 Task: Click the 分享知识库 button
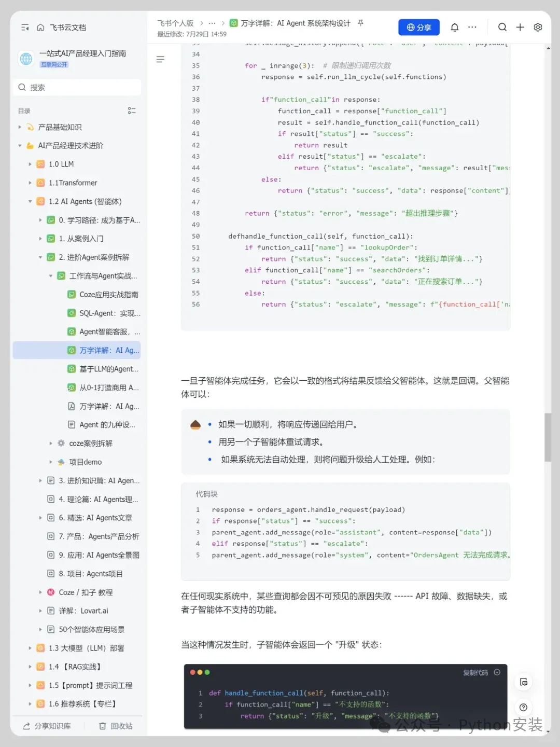click(47, 726)
